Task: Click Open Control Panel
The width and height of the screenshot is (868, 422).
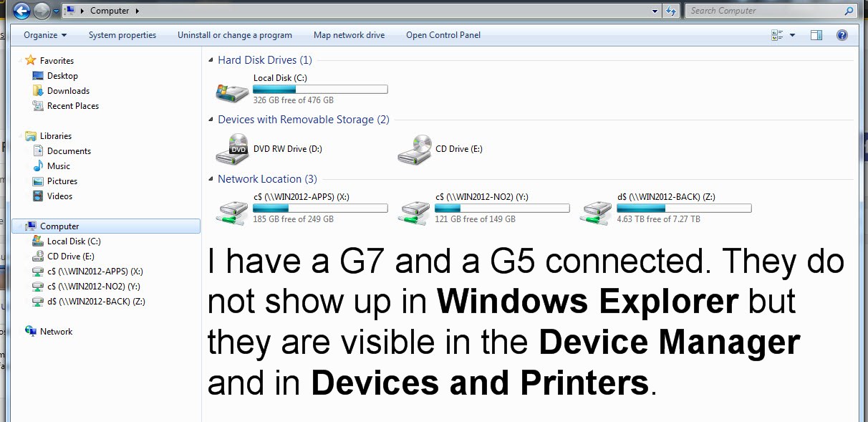Action: tap(443, 35)
